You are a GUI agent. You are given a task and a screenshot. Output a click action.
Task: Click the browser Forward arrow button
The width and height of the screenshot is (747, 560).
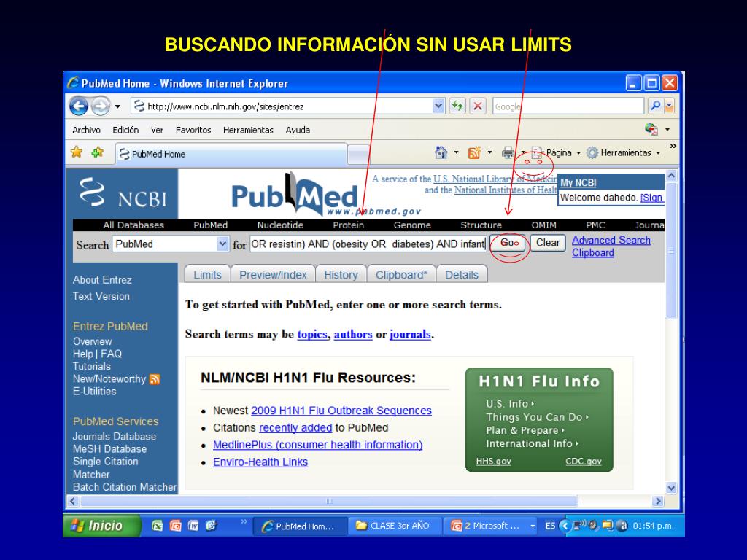point(101,106)
